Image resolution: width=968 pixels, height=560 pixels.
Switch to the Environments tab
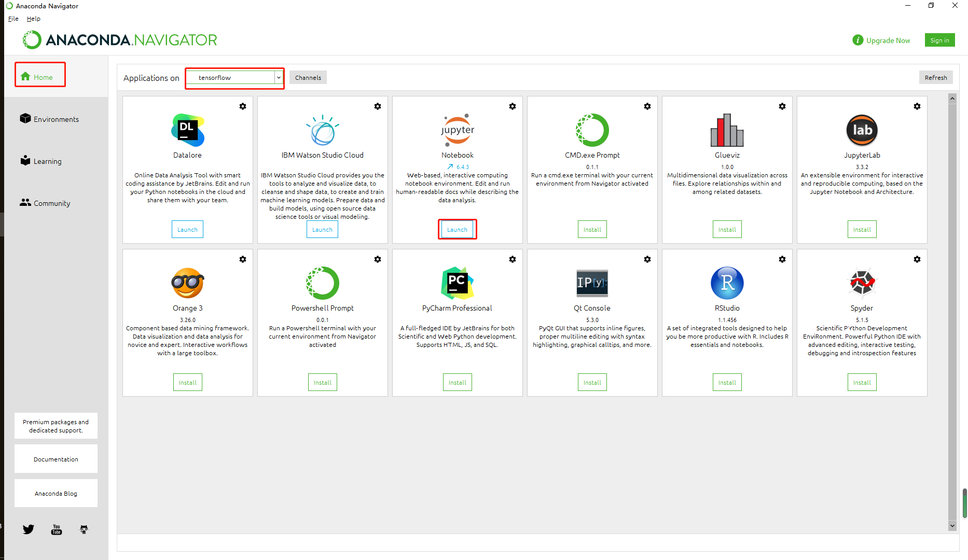[49, 119]
